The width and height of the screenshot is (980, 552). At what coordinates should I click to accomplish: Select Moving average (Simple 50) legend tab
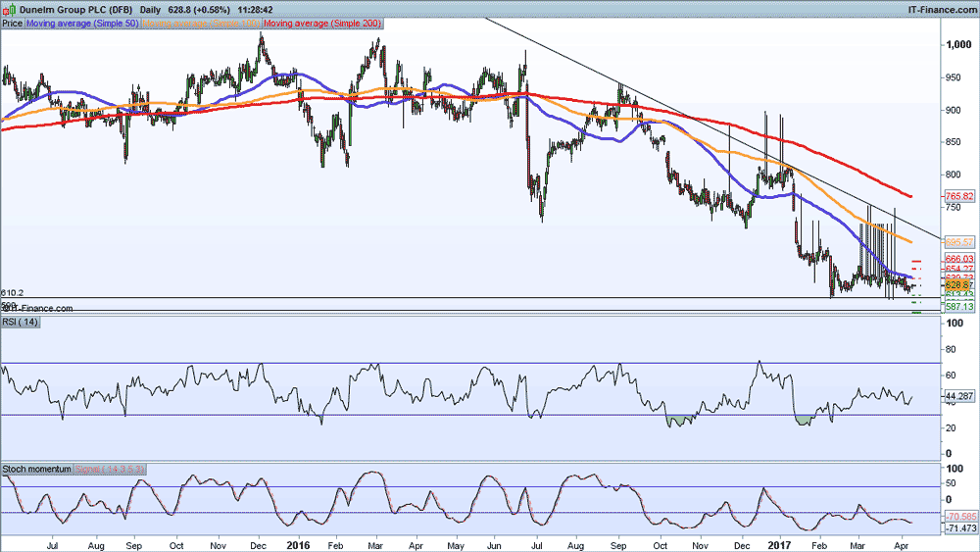click(x=82, y=24)
